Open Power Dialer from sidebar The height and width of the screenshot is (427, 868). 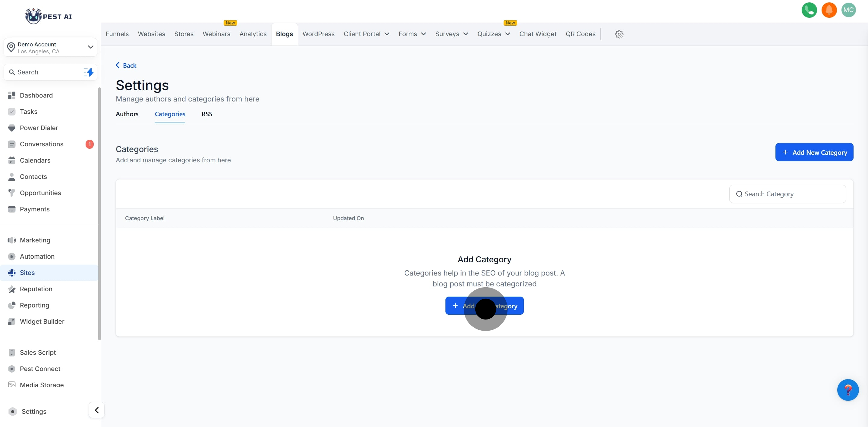tap(39, 128)
